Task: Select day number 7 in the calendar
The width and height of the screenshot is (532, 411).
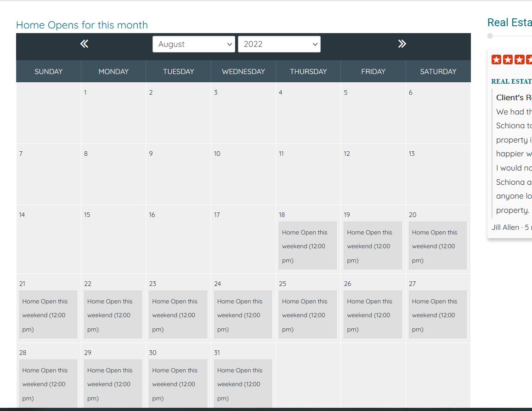Action: [x=21, y=154]
